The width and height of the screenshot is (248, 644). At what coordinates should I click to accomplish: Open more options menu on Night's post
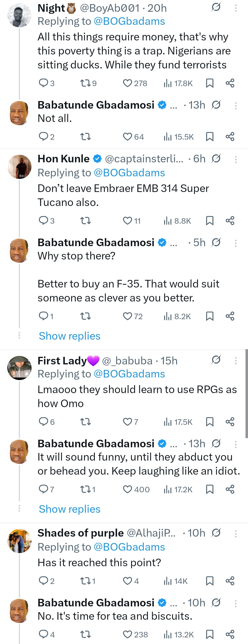236,8
